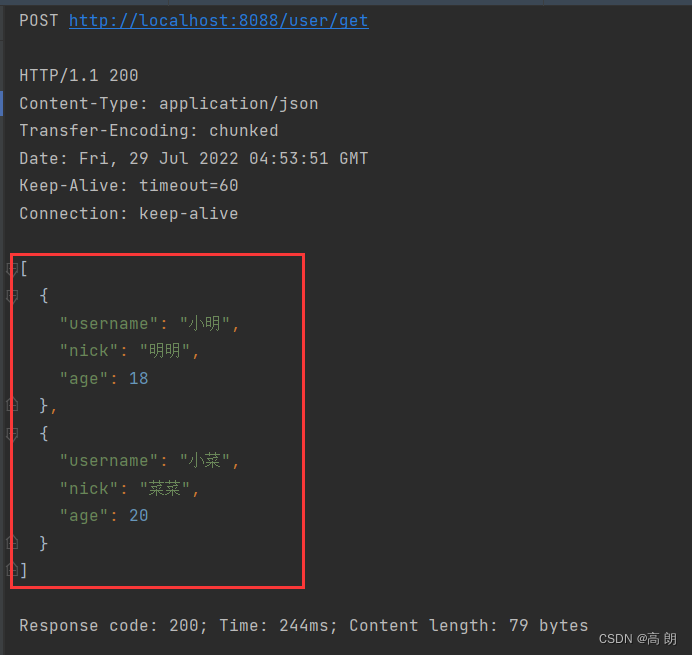The width and height of the screenshot is (692, 655).
Task: Fold at the first object's closing brace
Action: (x=12, y=404)
